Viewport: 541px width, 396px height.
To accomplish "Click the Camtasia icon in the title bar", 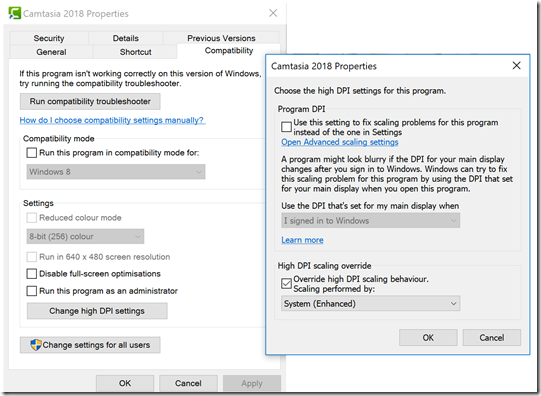I will point(14,13).
